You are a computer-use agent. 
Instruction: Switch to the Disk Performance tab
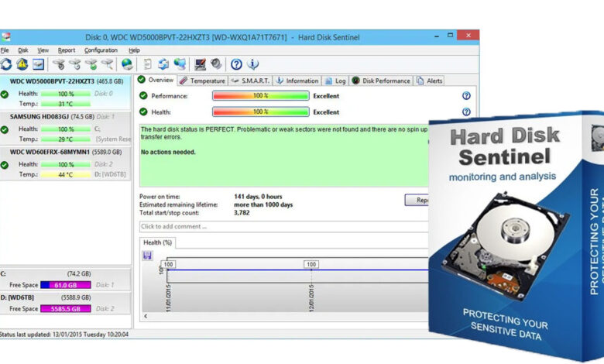381,81
